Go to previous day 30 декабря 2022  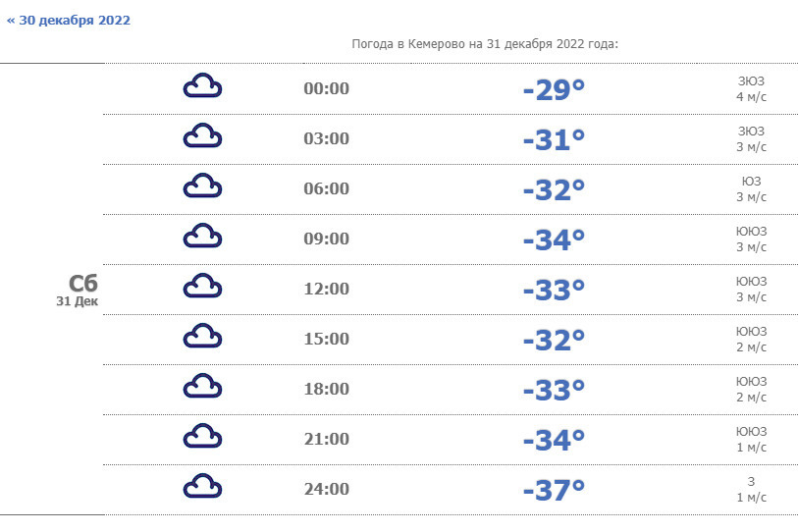point(69,20)
